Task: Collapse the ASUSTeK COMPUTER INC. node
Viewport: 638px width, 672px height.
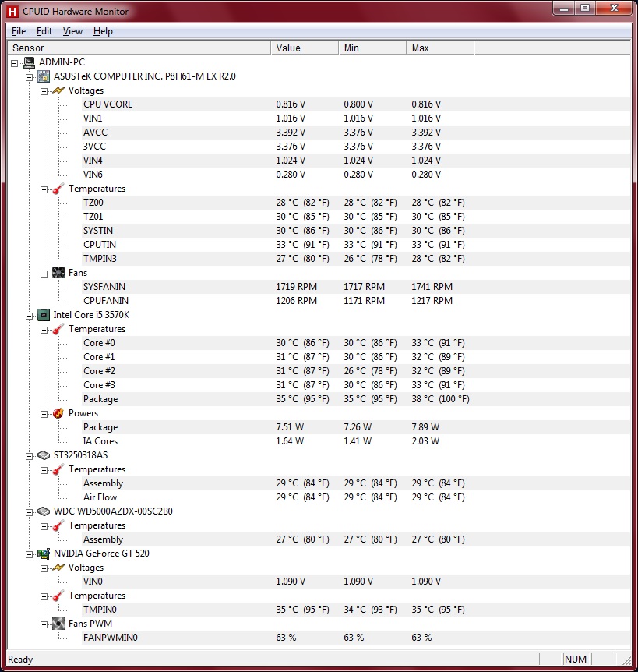Action: point(29,77)
